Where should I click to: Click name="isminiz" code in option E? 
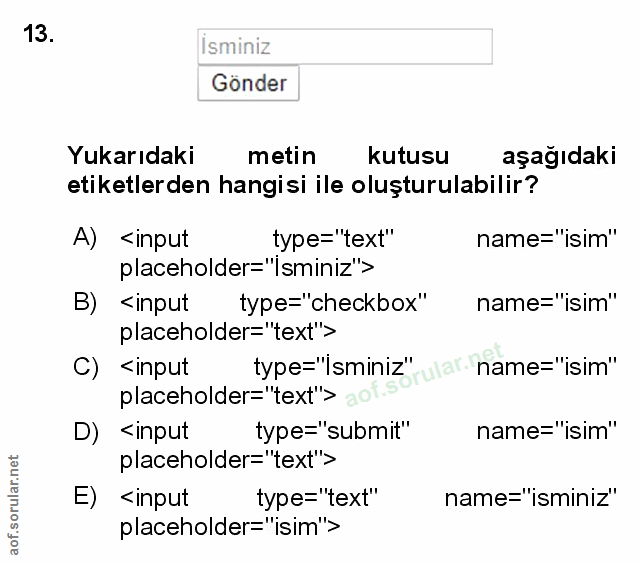pyautogui.click(x=531, y=496)
